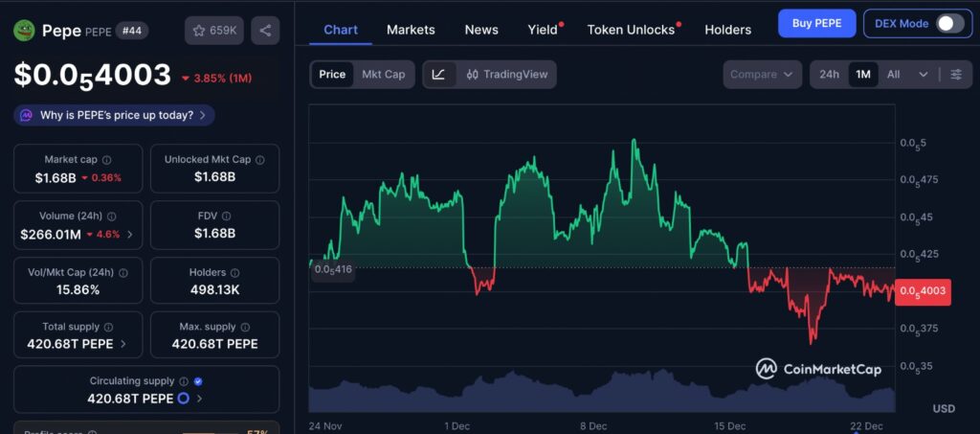Image resolution: width=980 pixels, height=434 pixels.
Task: Select the Price chart mode
Action: pyautogui.click(x=332, y=75)
